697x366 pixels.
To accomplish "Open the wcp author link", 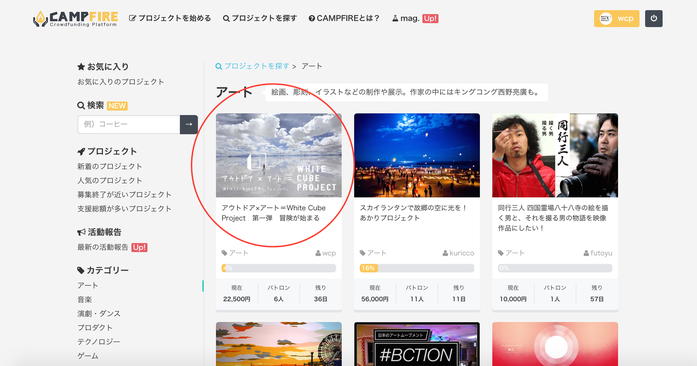I will (x=326, y=253).
